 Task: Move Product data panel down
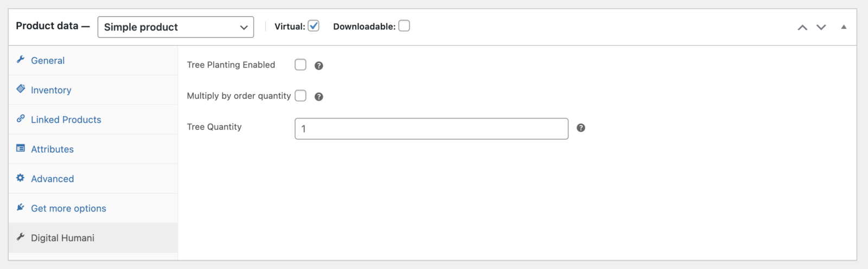click(821, 27)
